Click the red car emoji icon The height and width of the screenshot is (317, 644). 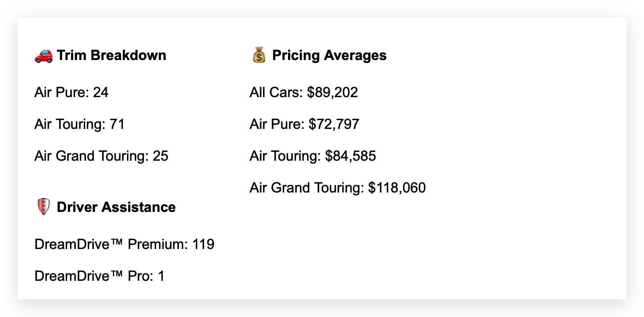43,56
